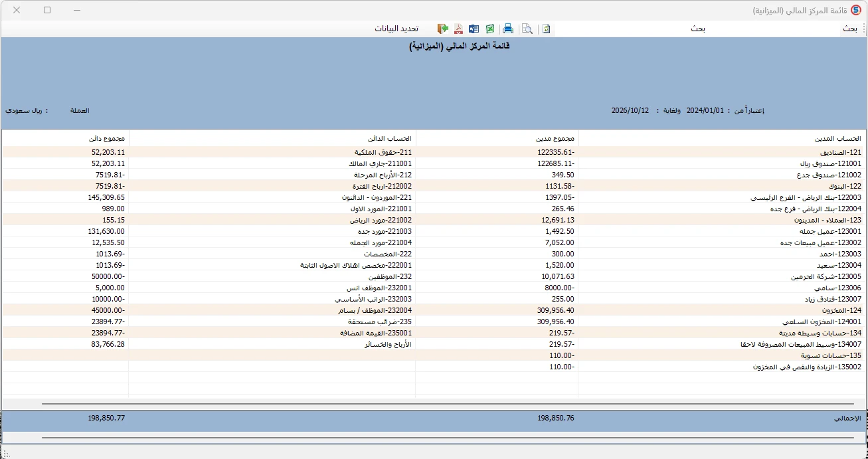Select 235-ضرائب مستحقة account

point(381,321)
